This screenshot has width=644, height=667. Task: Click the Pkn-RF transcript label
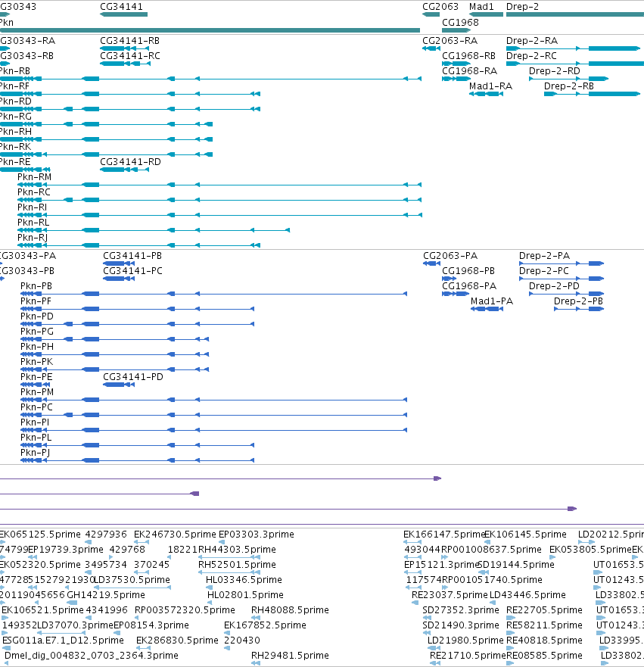pyautogui.click(x=15, y=86)
